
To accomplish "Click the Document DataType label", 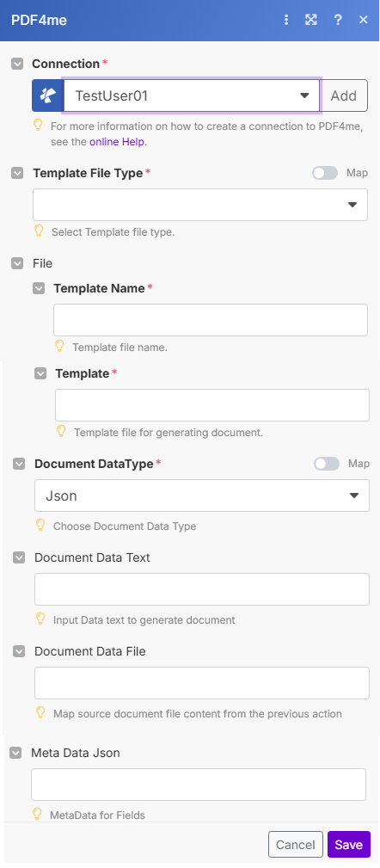I will tap(94, 464).
